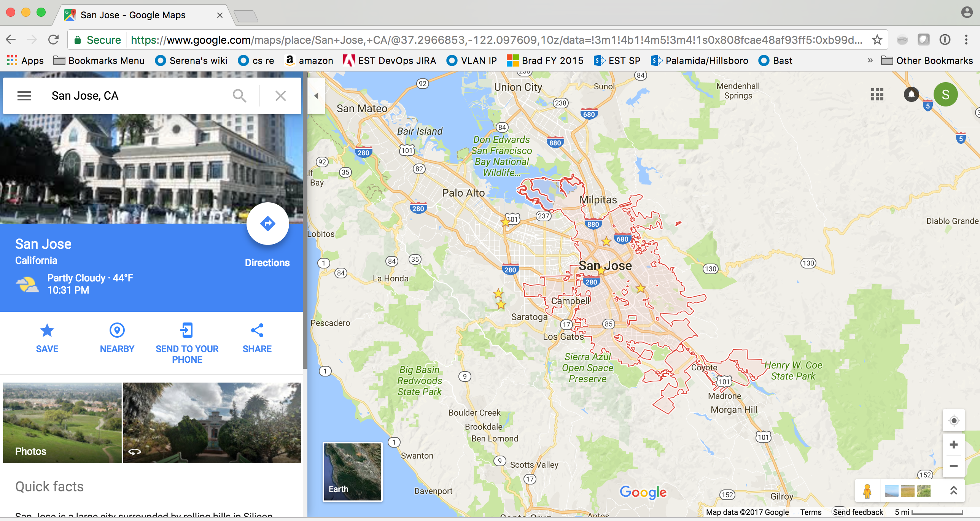The width and height of the screenshot is (980, 521).
Task: Expand the street view imagery bar
Action: click(x=954, y=491)
